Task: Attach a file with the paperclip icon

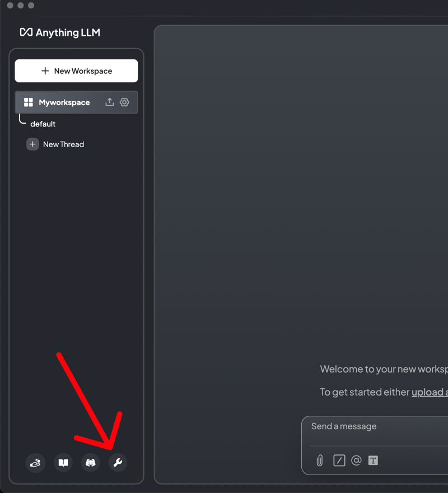Action: (x=319, y=461)
